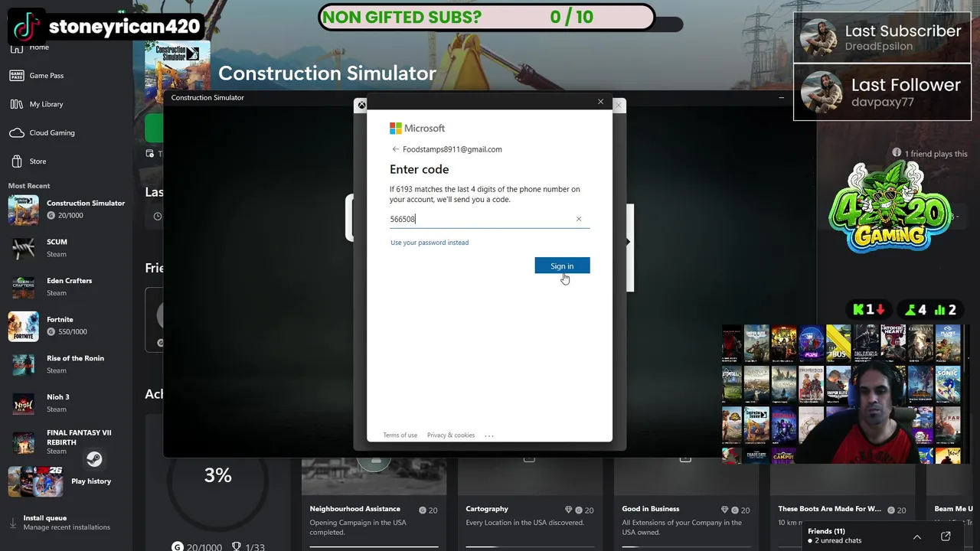The image size is (980, 551).
Task: Click the SCUM game thumbnail icon
Action: (x=23, y=248)
